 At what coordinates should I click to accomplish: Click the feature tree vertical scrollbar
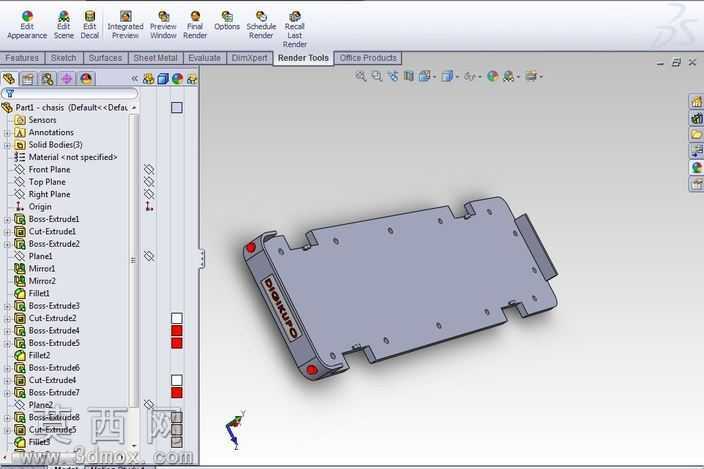[x=133, y=260]
